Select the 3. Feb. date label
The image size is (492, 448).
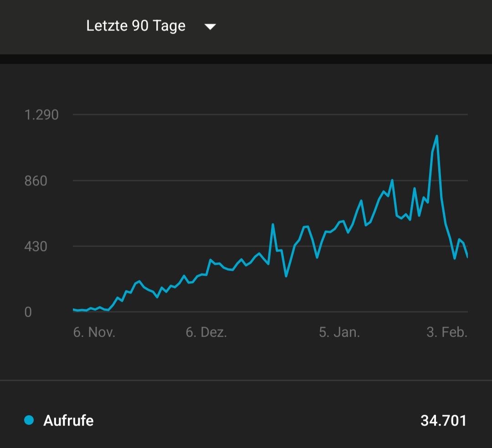447,332
